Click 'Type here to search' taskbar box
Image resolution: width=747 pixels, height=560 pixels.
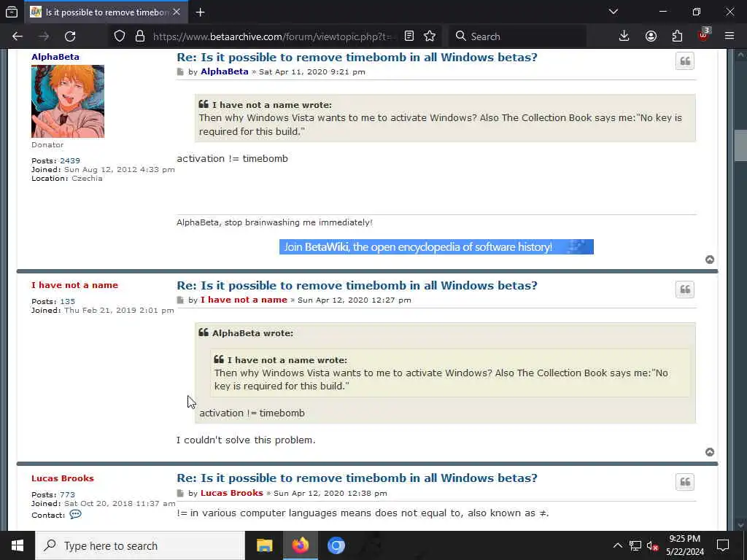click(x=140, y=545)
